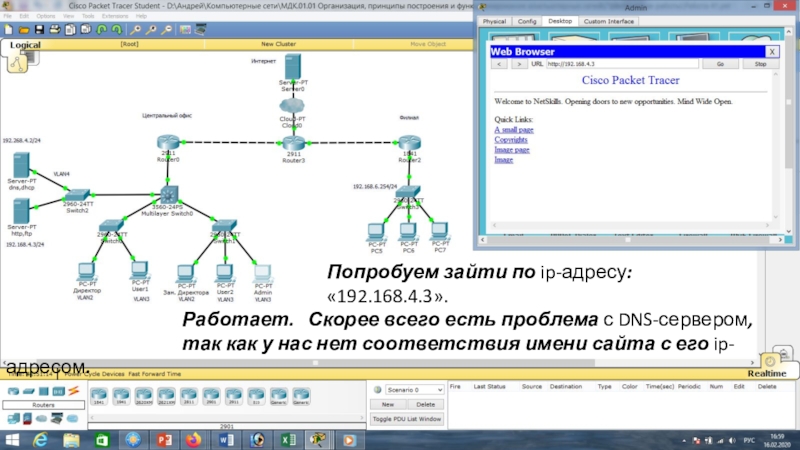The width and height of the screenshot is (800, 450).
Task: Switch to the Physical tab in Admin window
Action: (x=494, y=21)
